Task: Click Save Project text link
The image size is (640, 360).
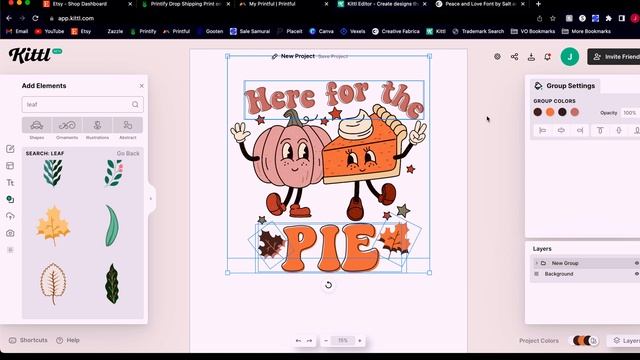Action: pyautogui.click(x=333, y=56)
